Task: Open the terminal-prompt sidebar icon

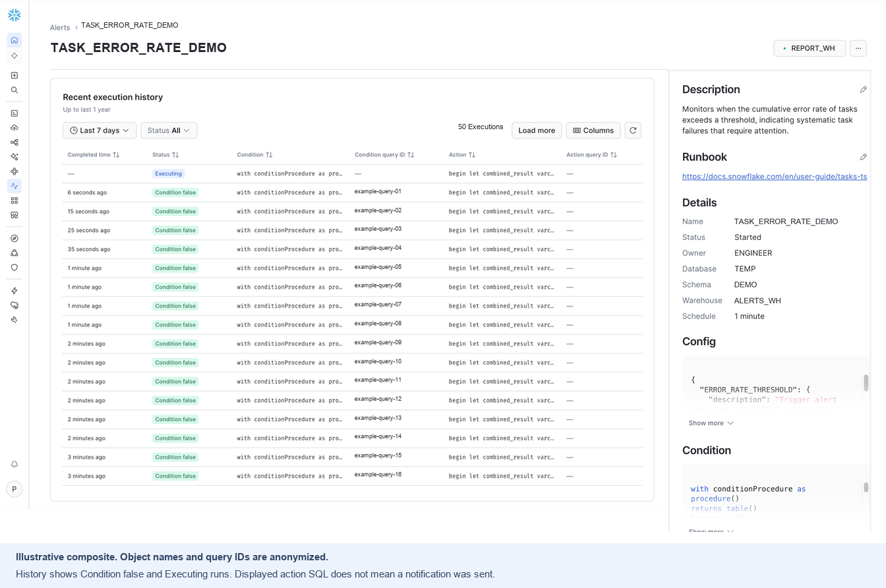Action: 15,113
